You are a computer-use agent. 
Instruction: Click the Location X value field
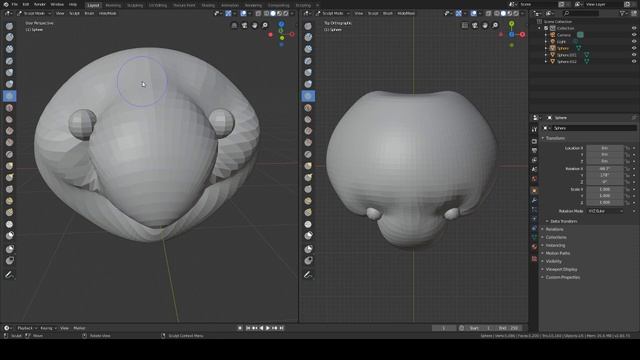(605, 148)
